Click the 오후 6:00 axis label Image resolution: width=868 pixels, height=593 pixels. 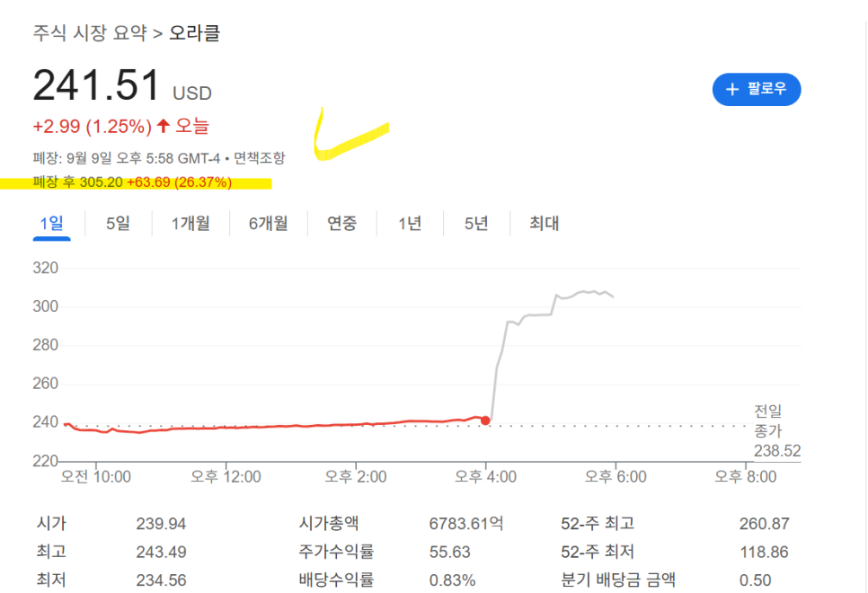click(x=616, y=477)
